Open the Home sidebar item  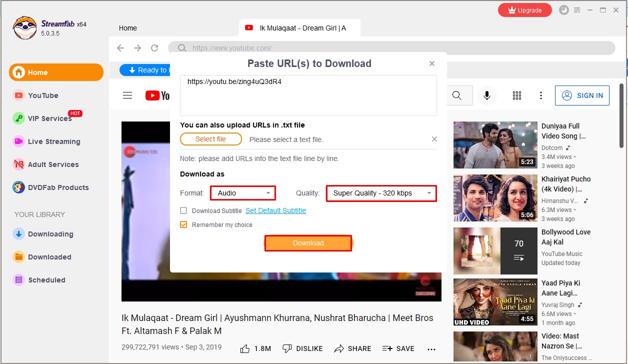(56, 72)
